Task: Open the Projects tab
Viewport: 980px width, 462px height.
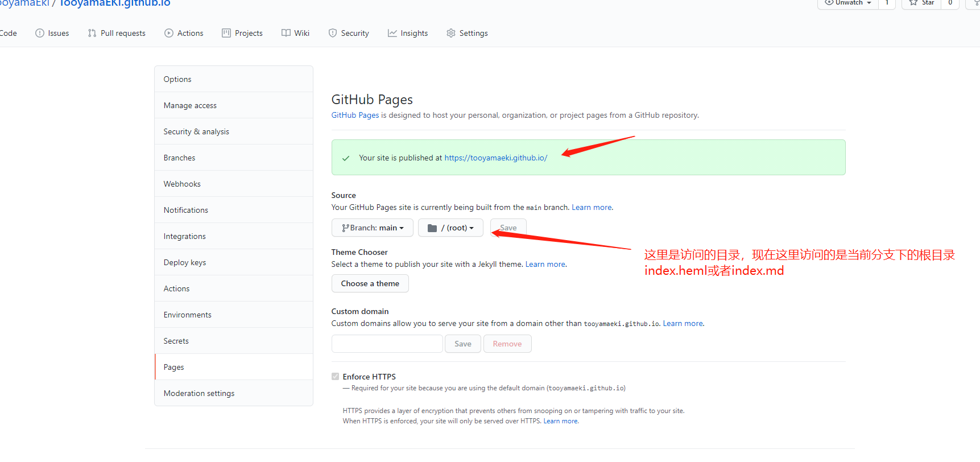Action: 242,33
